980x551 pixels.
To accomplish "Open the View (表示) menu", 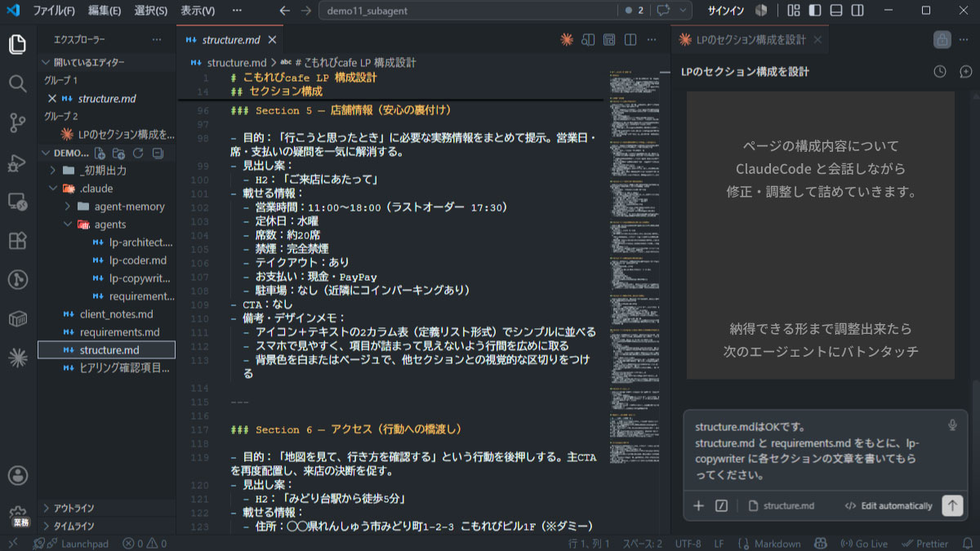I will (x=197, y=11).
